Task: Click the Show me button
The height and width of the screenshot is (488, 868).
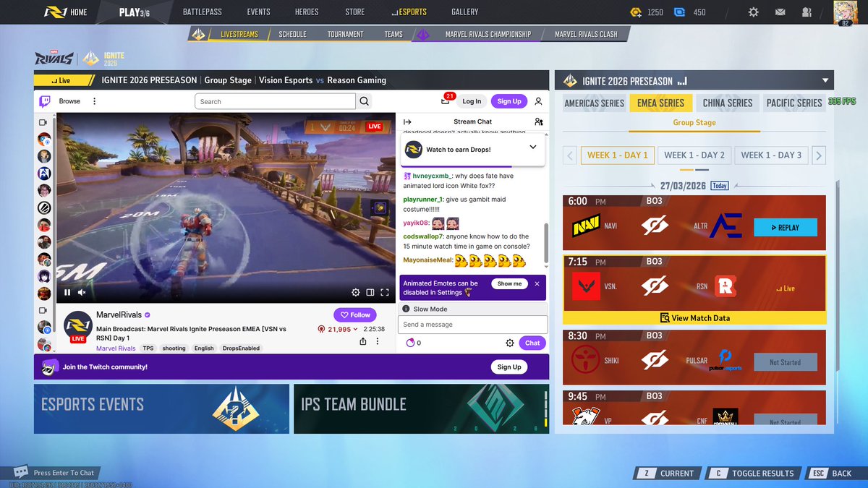Action: pyautogui.click(x=509, y=284)
